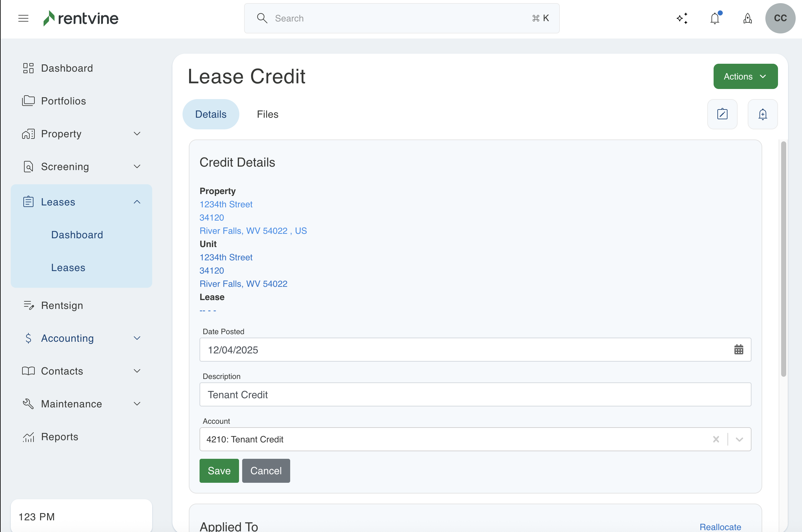
Task: Expand the Property sidebar section
Action: tap(137, 134)
